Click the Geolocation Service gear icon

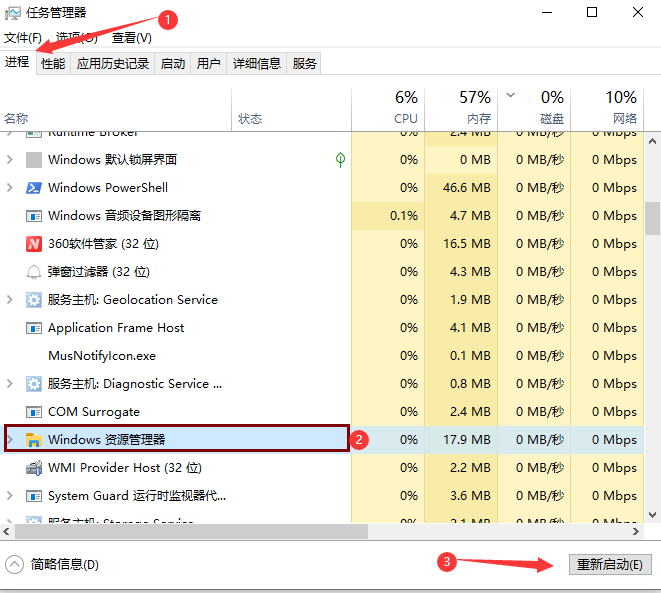pos(34,300)
